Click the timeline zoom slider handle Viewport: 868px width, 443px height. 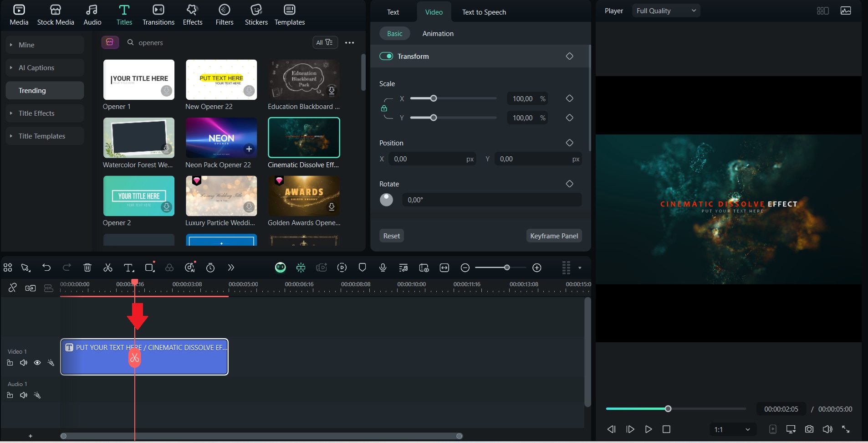click(507, 268)
